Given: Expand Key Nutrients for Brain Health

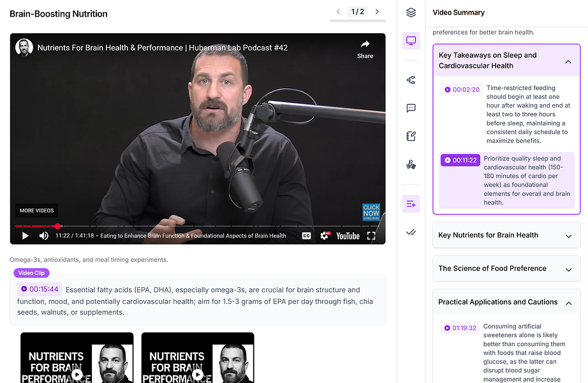Looking at the screenshot, I should point(506,236).
